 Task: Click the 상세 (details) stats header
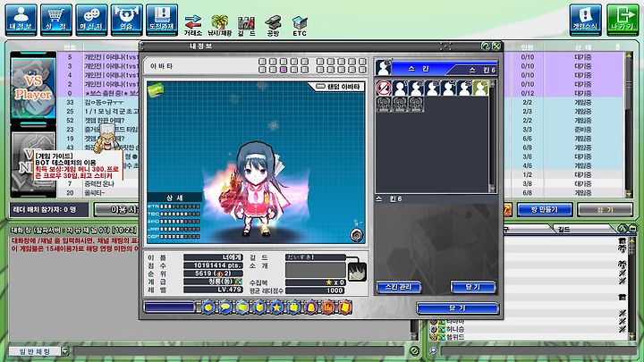coord(175,198)
